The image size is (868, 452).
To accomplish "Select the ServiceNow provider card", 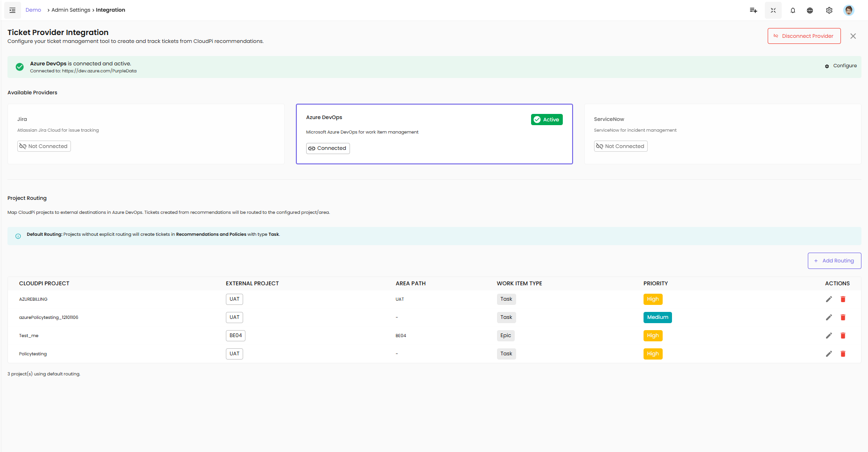I will point(722,134).
